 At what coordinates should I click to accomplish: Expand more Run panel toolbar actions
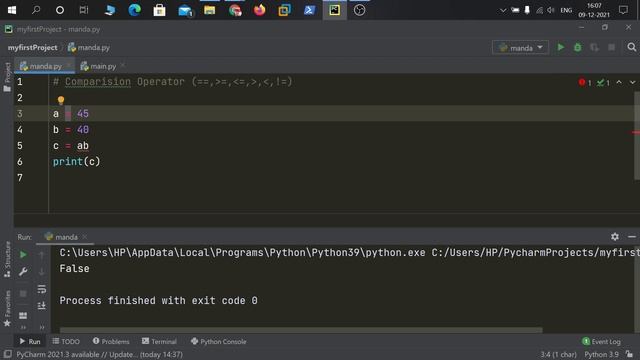(23, 327)
